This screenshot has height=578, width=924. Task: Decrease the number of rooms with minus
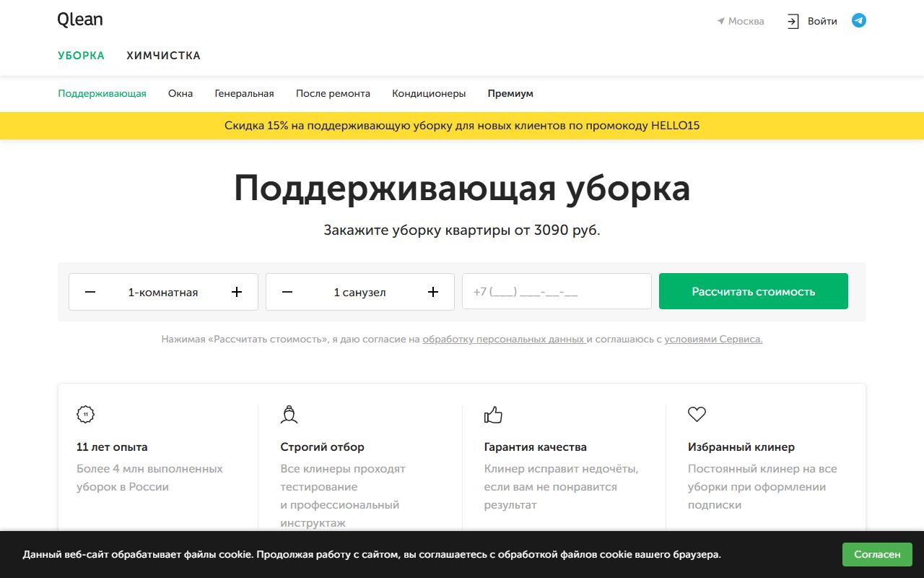pos(90,292)
